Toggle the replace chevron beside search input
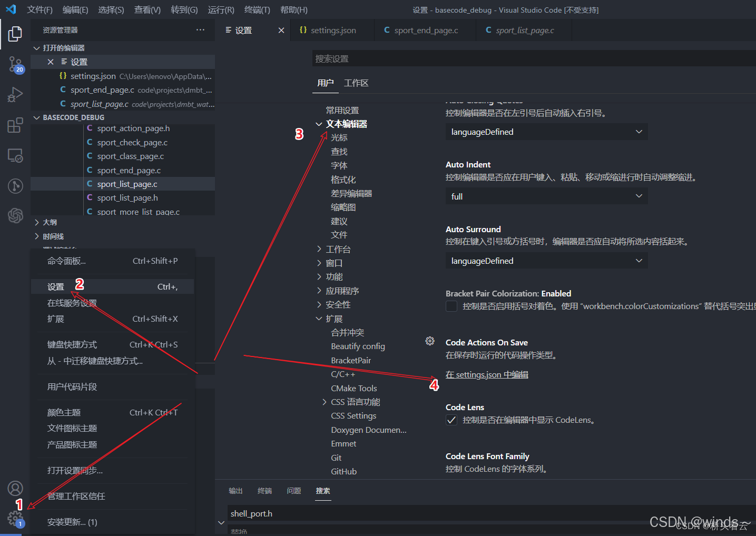 (x=221, y=522)
